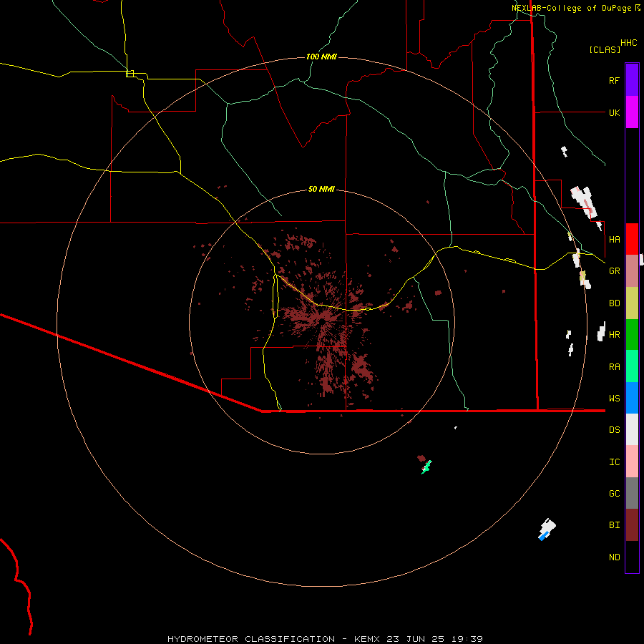
Task: Click the DS white legend swatch
Action: click(632, 429)
